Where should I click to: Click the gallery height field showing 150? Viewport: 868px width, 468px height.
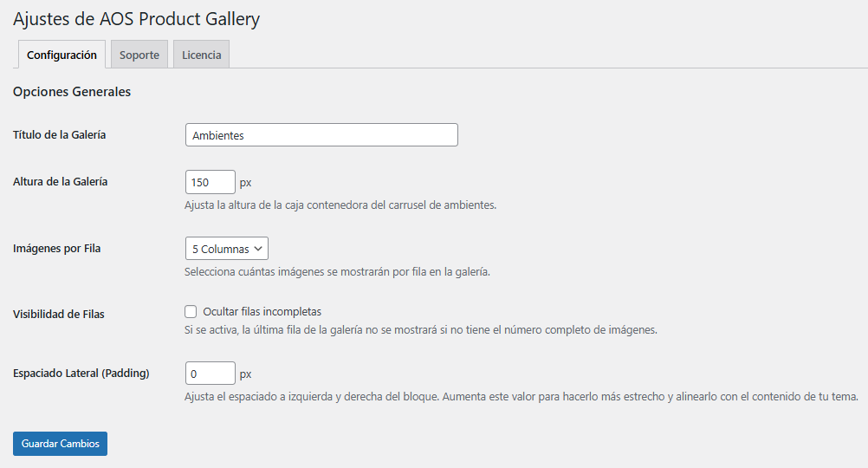tap(211, 183)
